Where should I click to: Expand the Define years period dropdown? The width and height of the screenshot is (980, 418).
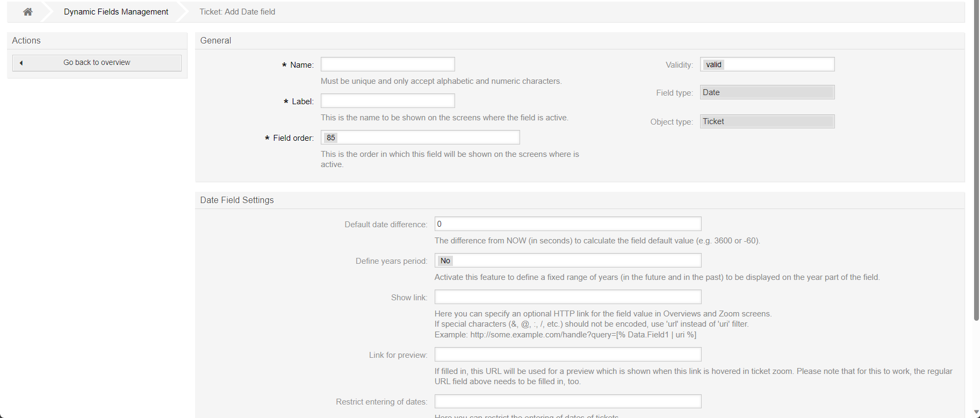click(x=567, y=261)
